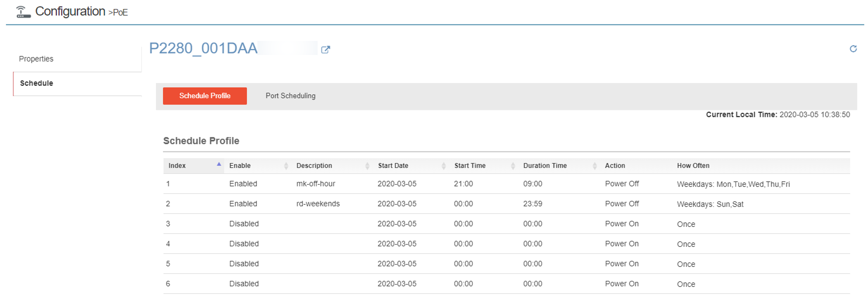The width and height of the screenshot is (868, 296).
Task: Click the Action column header
Action: pos(615,166)
